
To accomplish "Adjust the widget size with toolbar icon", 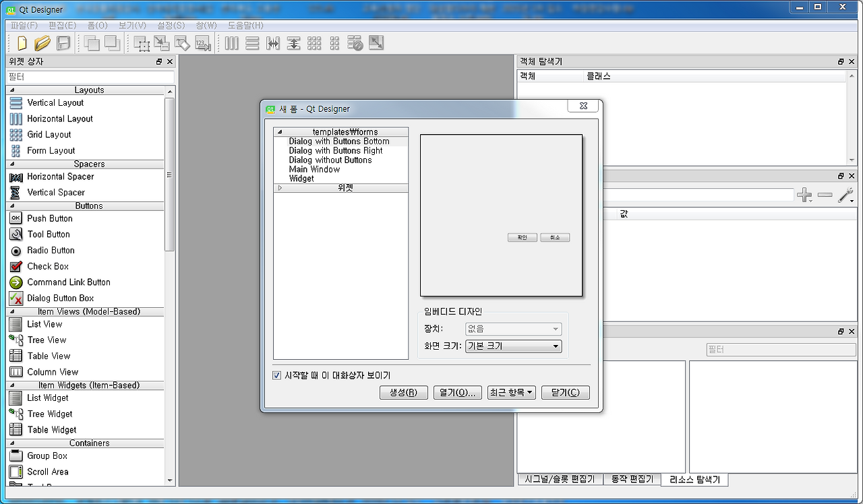I will coord(376,43).
